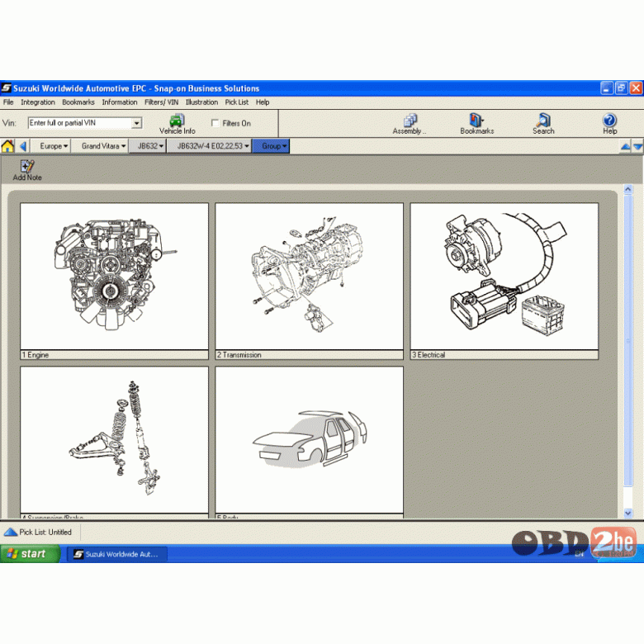Select the 3 Electrical group thumbnail
Viewport: 644px width, 644px height.
(504, 277)
